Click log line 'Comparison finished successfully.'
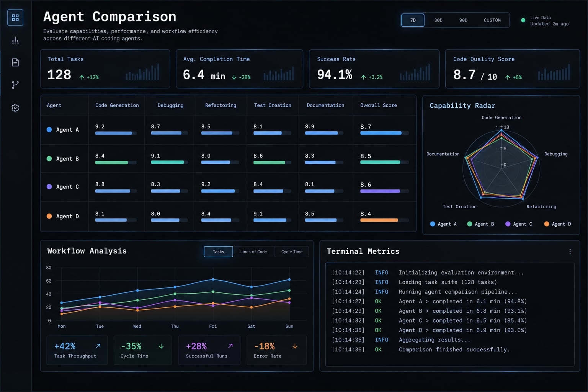The width and height of the screenshot is (588, 392). tap(454, 350)
